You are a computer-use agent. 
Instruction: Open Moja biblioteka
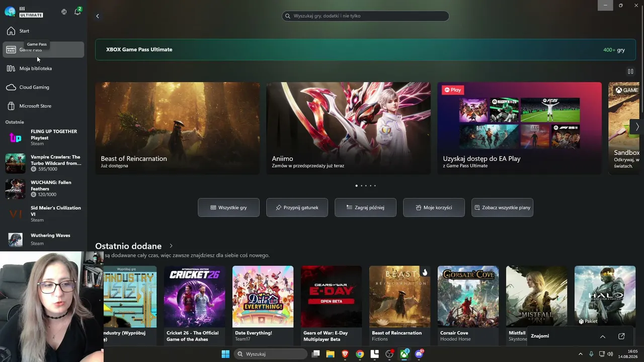tap(43, 68)
